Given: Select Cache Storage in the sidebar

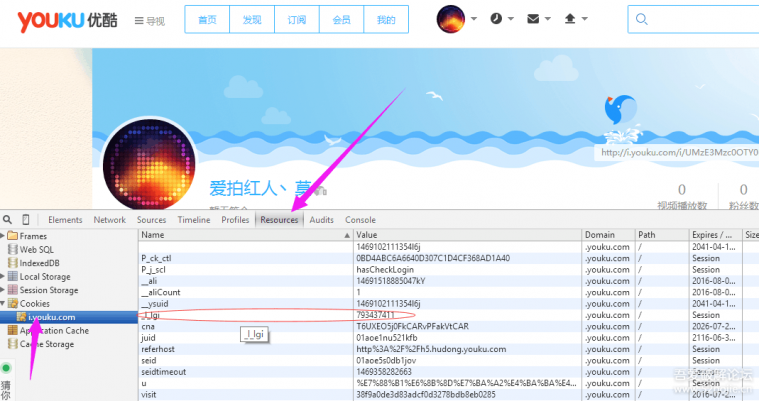Looking at the screenshot, I should [46, 344].
